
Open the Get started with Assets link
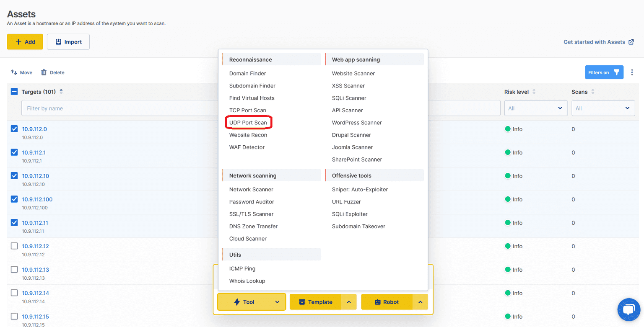point(595,41)
